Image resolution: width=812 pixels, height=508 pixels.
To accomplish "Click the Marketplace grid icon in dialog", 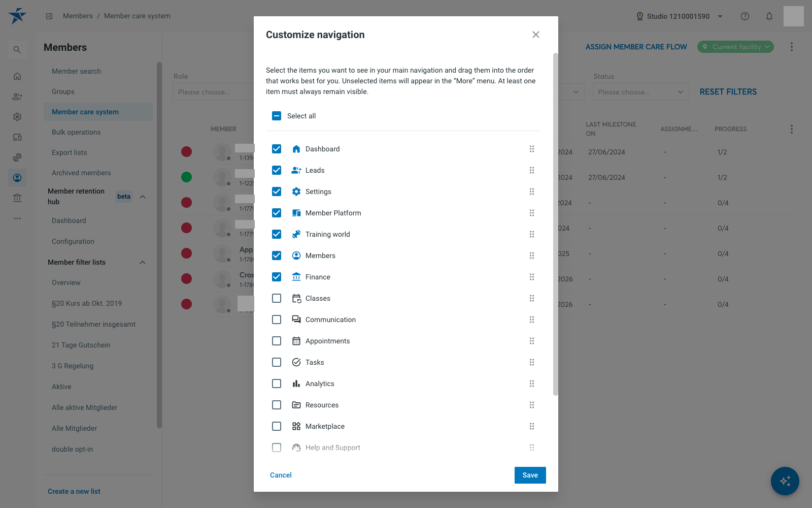I will [x=296, y=426].
